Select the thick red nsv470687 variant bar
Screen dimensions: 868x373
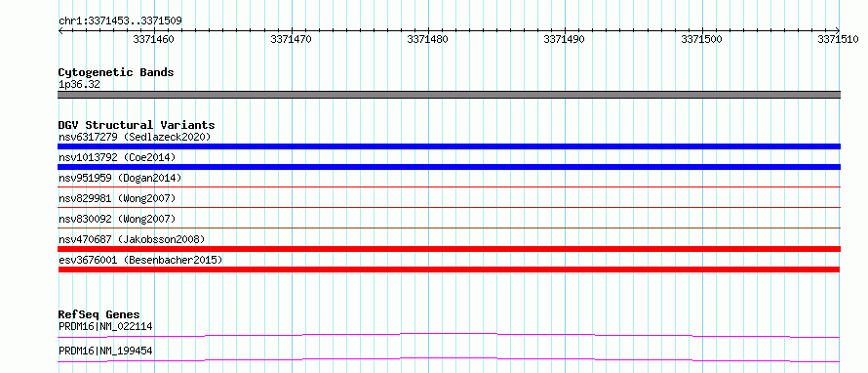(449, 249)
